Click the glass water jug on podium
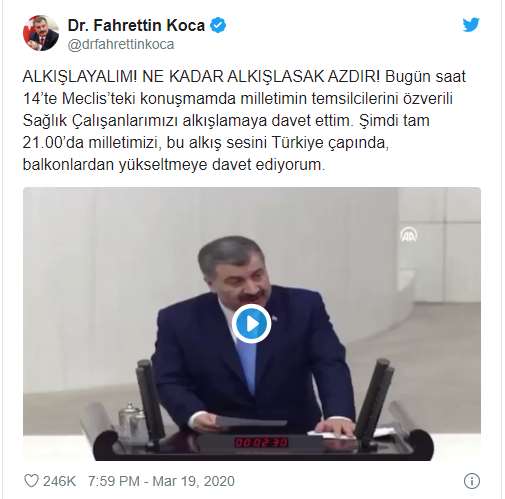This screenshot has height=499, width=505. [132, 422]
